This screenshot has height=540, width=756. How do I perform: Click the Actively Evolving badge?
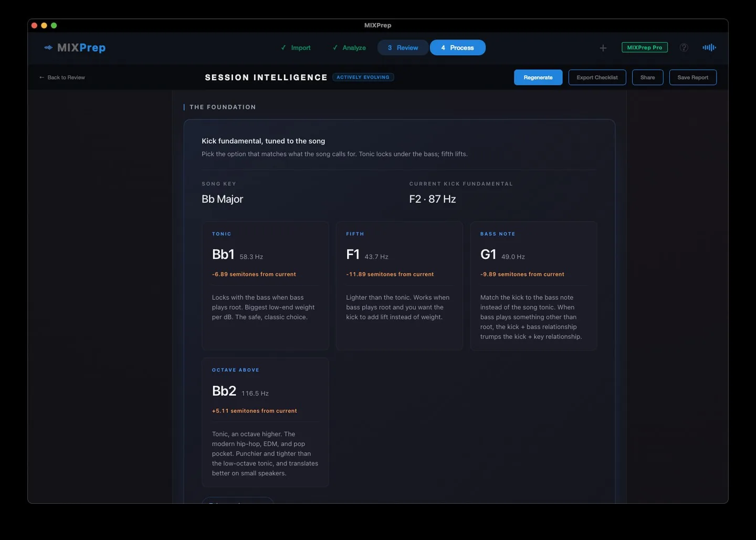pos(363,77)
